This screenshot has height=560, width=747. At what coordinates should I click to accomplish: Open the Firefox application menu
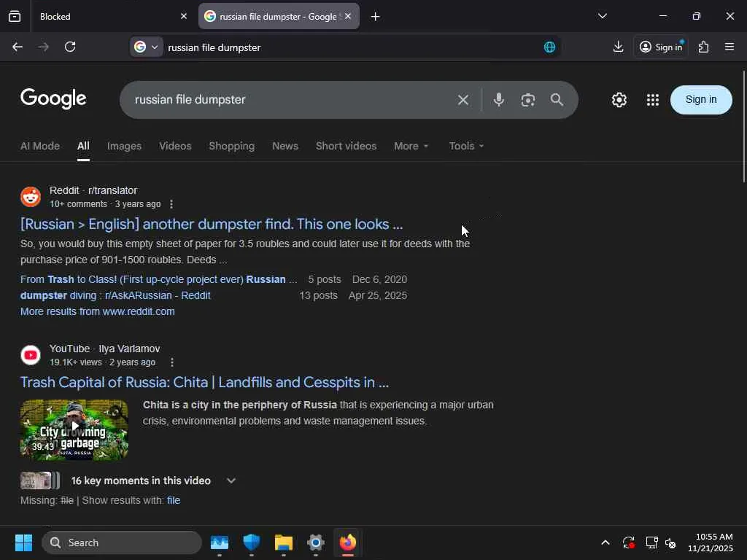[x=729, y=47]
